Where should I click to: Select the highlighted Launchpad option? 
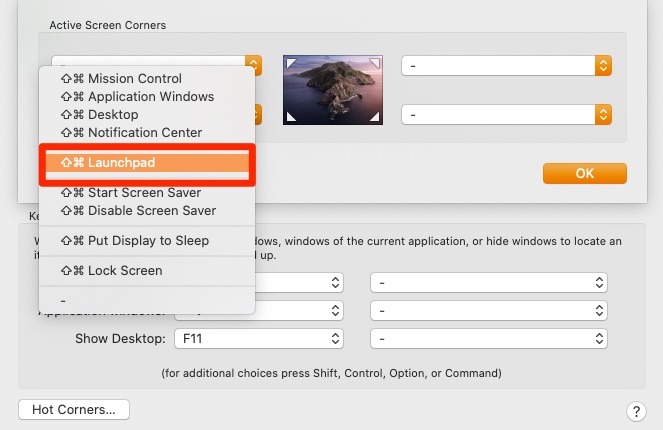147,163
